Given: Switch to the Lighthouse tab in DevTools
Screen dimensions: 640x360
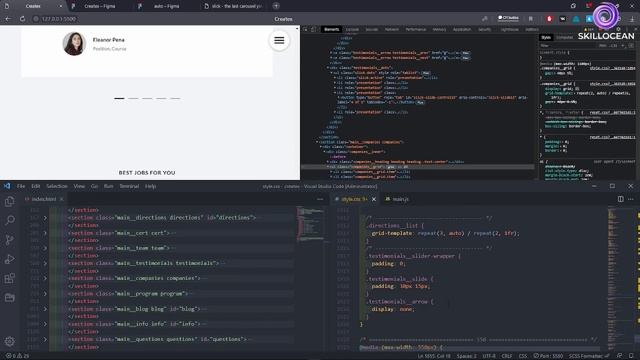Looking at the screenshot, I should point(509,29).
